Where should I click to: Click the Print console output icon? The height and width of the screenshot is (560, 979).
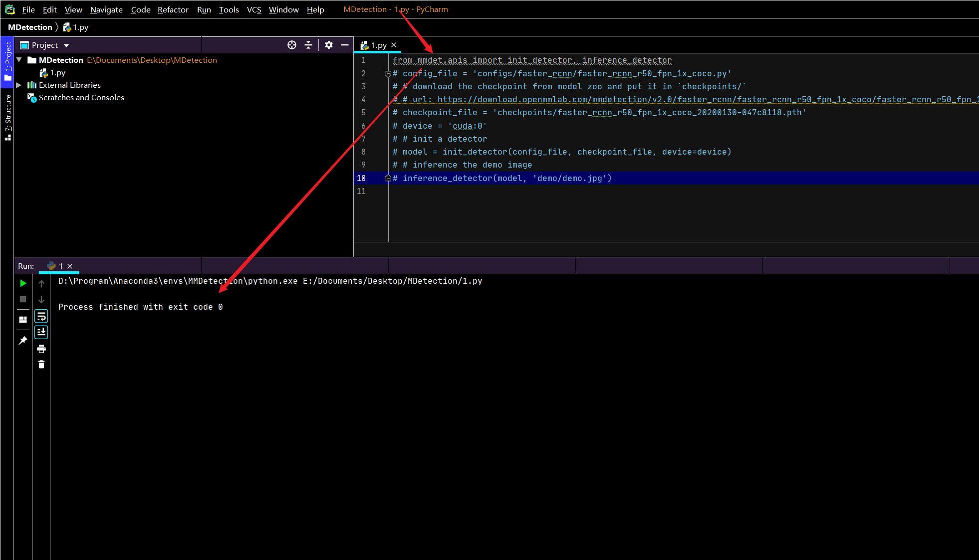tap(41, 349)
